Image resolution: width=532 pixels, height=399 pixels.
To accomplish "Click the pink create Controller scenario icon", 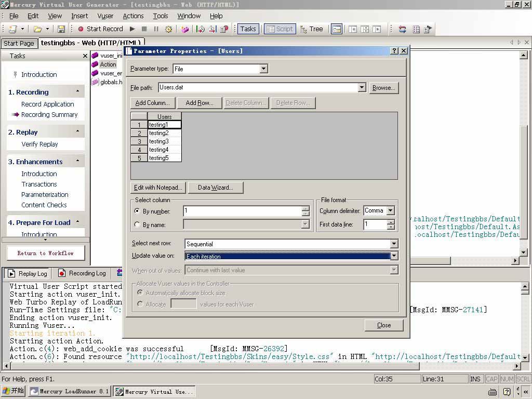I will (185, 29).
